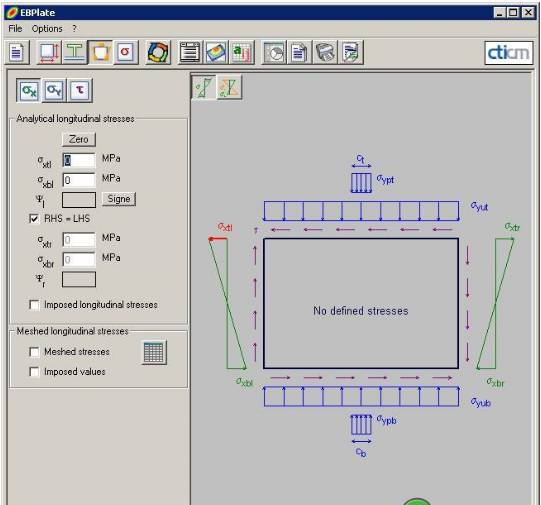Open the Options menu
Screen dimensions: 541x505
pos(47,29)
